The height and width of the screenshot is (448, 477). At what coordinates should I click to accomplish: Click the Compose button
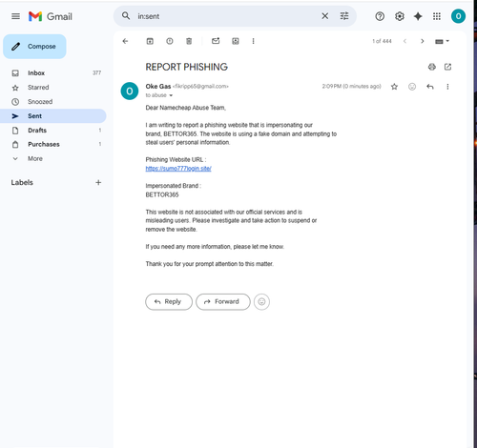(34, 47)
